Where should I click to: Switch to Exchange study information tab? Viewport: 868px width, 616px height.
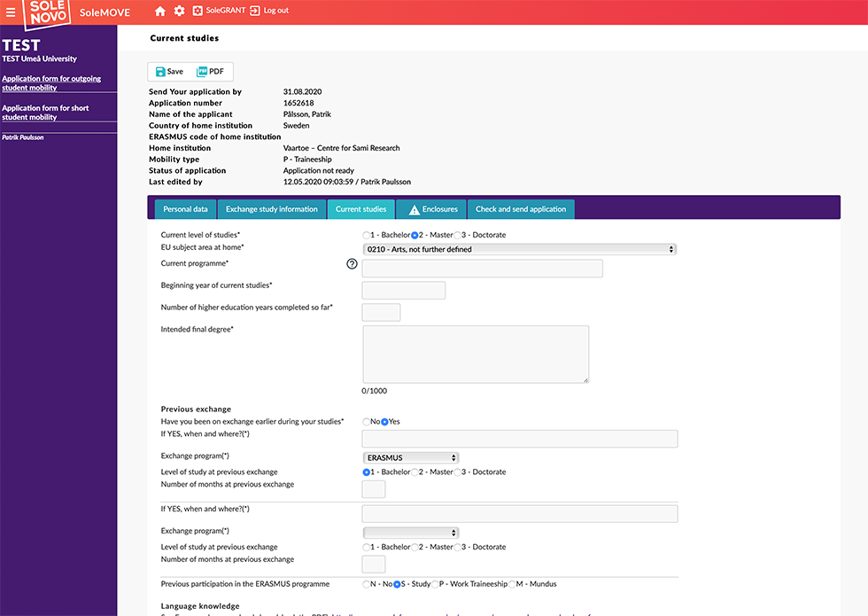coord(272,209)
